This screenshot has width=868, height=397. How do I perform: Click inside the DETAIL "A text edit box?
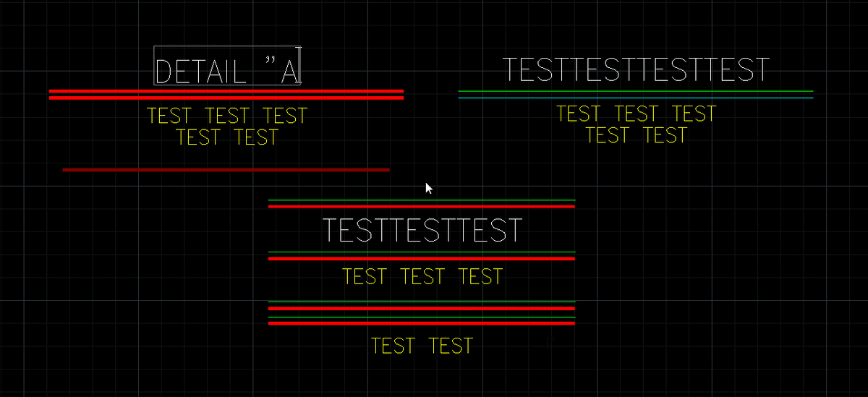coord(228,67)
